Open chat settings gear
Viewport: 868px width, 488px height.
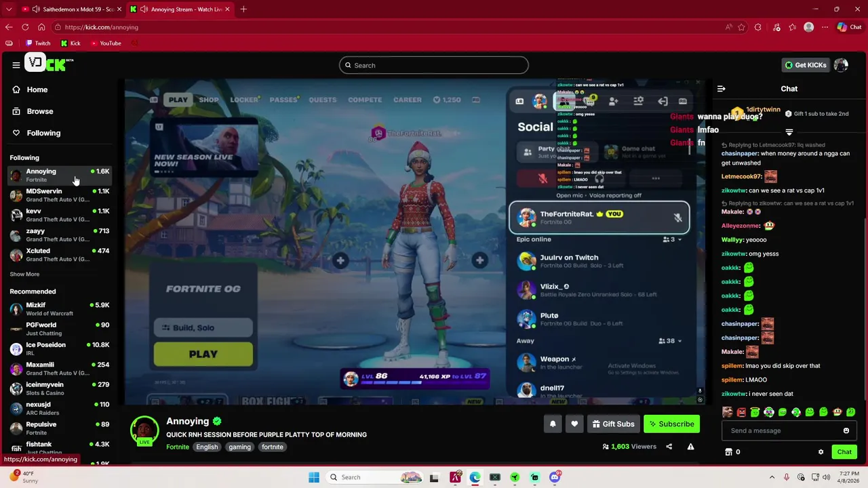tap(821, 452)
